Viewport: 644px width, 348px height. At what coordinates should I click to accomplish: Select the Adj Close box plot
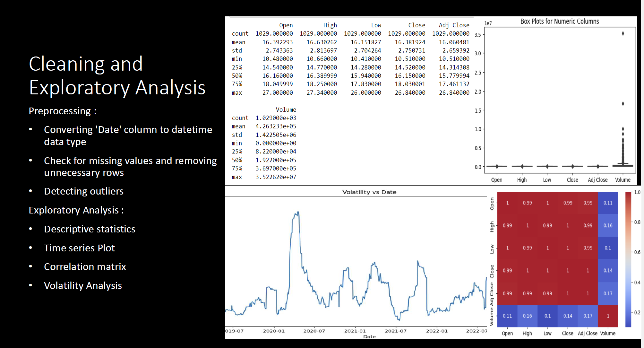coord(597,166)
